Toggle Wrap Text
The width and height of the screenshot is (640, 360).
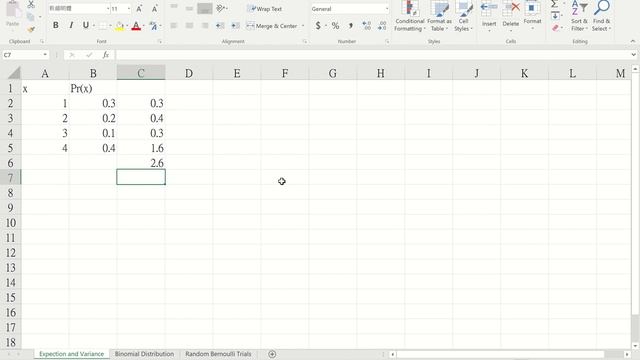[x=264, y=9]
